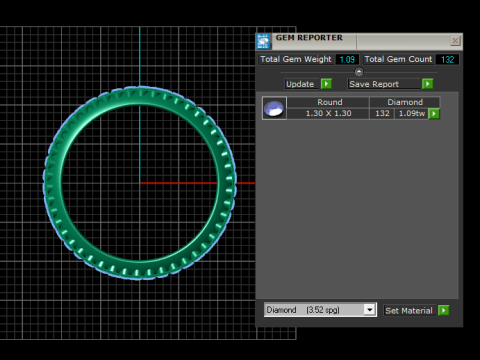
Task: Close the Gem Reporter panel
Action: (455, 41)
